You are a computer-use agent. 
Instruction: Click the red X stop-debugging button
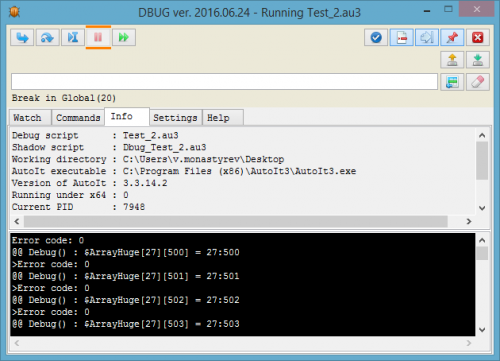point(478,37)
